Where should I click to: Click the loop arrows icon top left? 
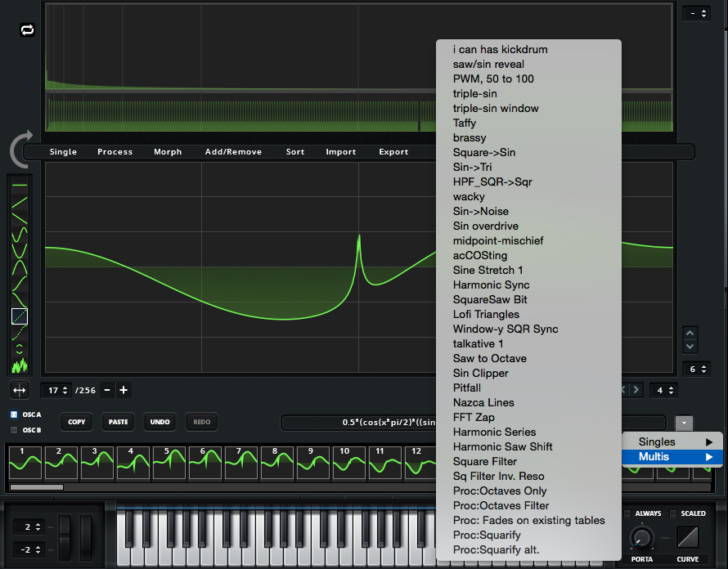point(27,29)
